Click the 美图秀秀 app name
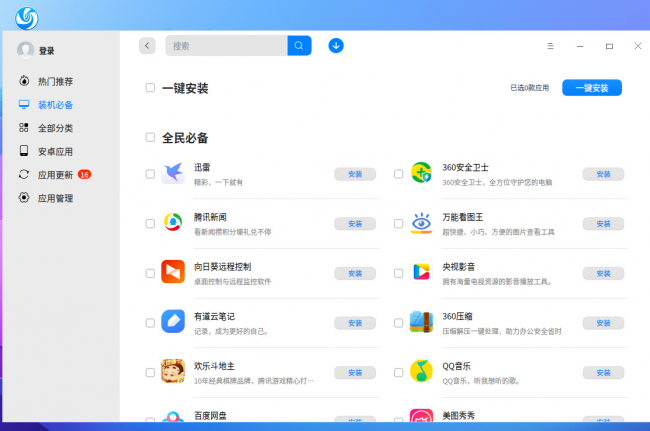This screenshot has width=650, height=431. coord(458,415)
